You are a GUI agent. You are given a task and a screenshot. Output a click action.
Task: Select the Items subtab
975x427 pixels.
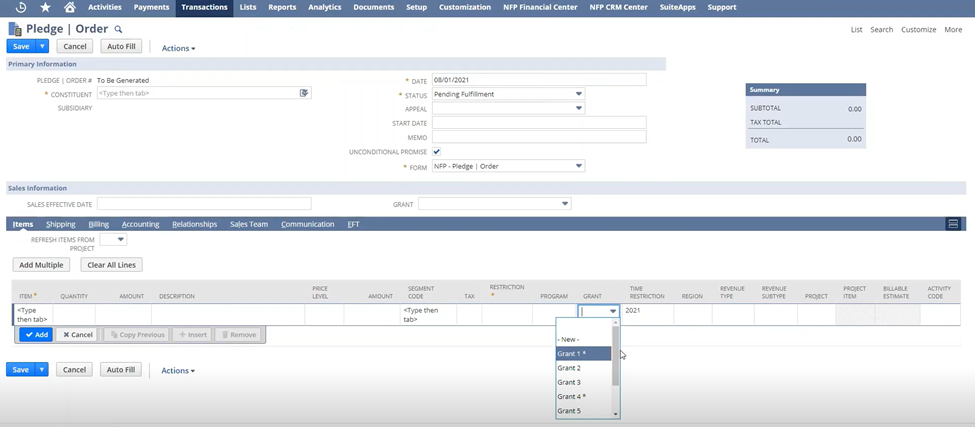tap(23, 224)
